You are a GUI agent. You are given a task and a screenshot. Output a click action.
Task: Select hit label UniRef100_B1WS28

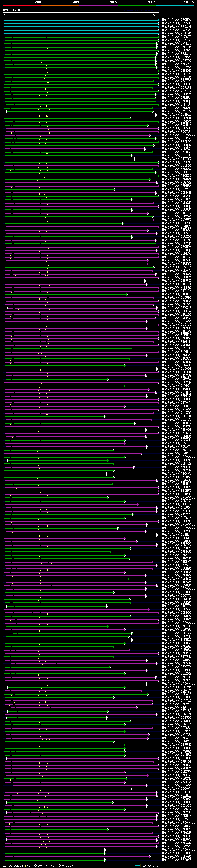(x=177, y=50)
